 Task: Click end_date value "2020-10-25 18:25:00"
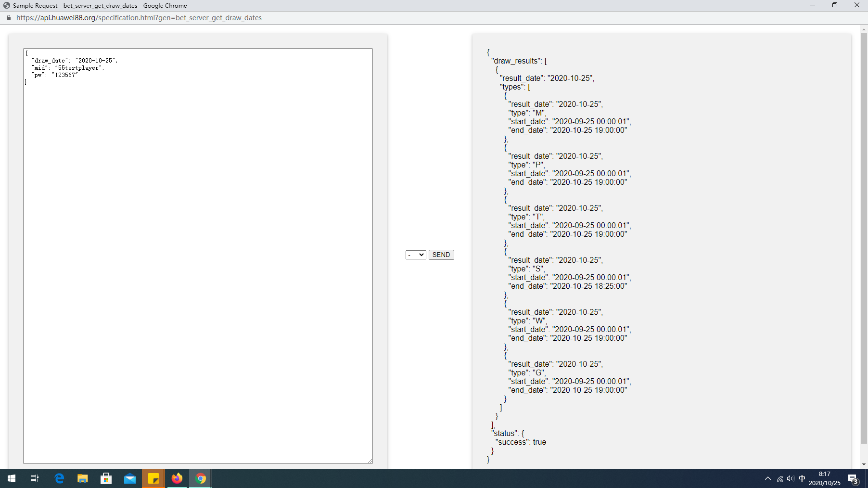point(588,286)
